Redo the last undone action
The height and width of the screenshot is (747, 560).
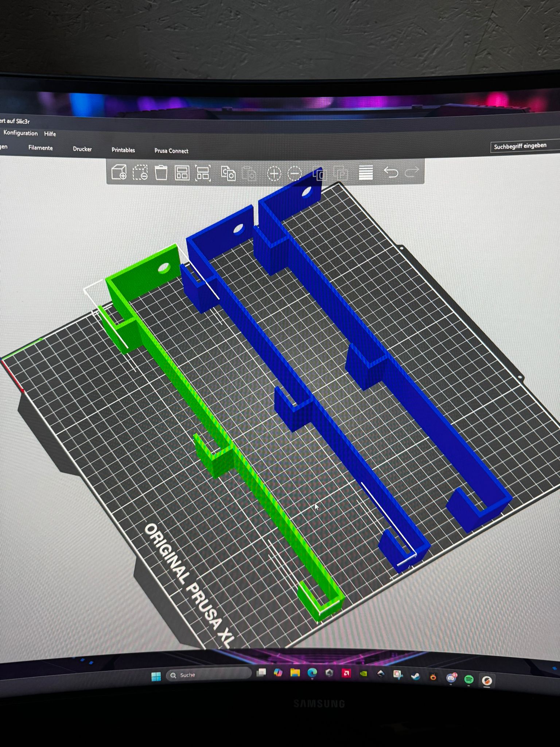412,172
